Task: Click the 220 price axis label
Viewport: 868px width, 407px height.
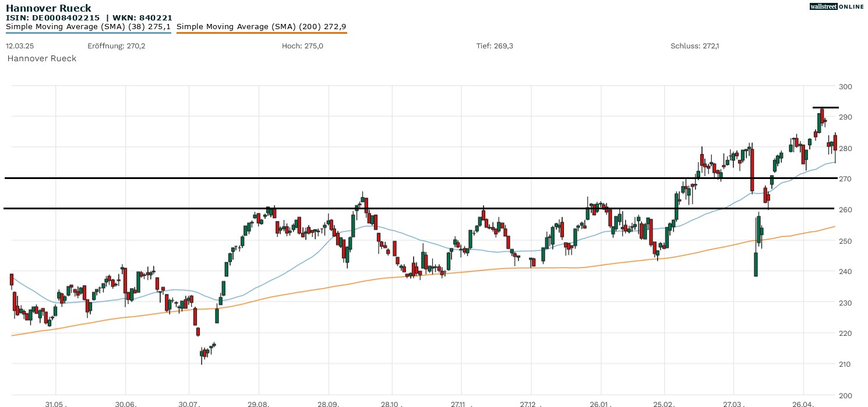Action: coord(845,334)
